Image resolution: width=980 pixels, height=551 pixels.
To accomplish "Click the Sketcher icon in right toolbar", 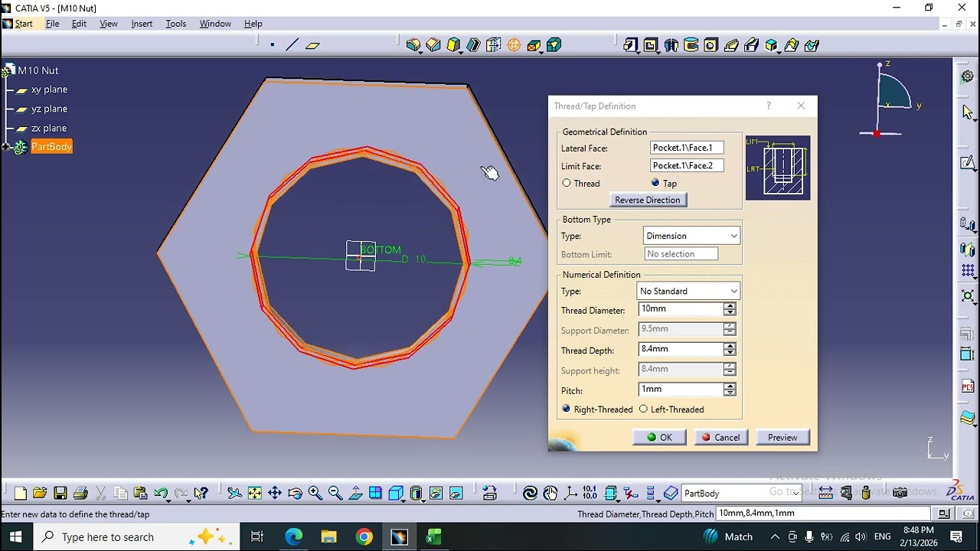I will [x=968, y=162].
